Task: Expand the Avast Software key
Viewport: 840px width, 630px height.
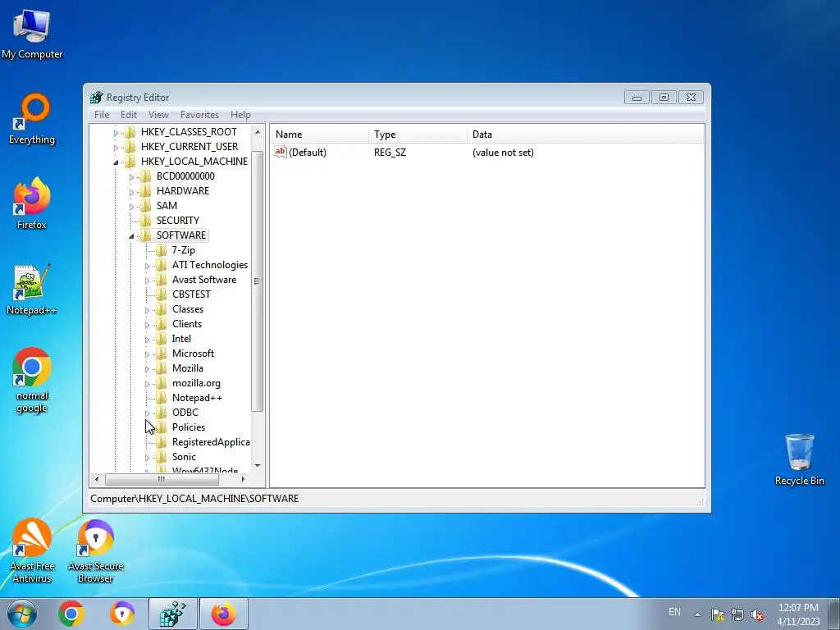Action: (x=147, y=281)
